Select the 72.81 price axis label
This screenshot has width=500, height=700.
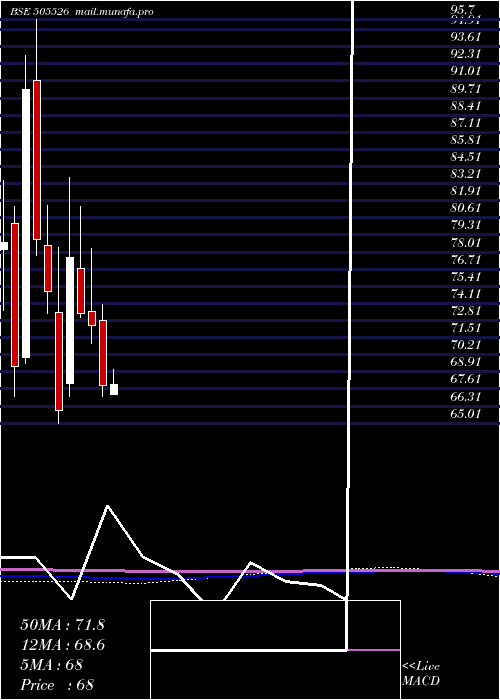pyautogui.click(x=466, y=310)
